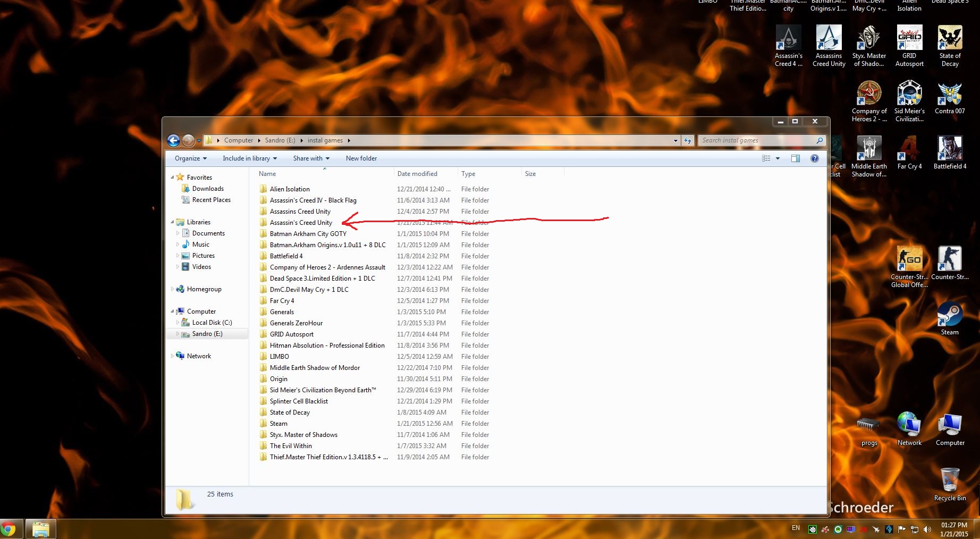Click the Forward navigation arrow in Explorer

[188, 140]
